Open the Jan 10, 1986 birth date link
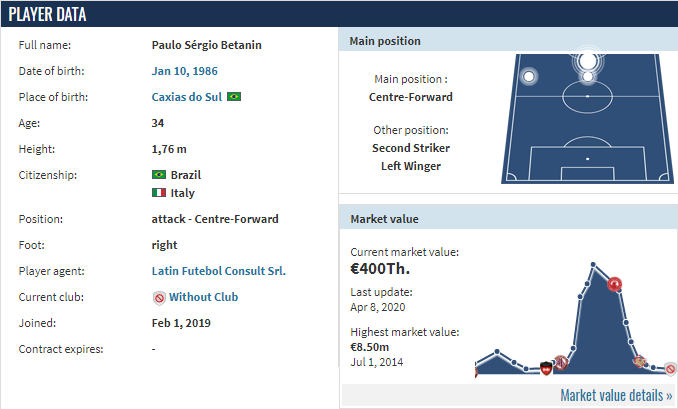The width and height of the screenshot is (678, 409). (x=185, y=71)
